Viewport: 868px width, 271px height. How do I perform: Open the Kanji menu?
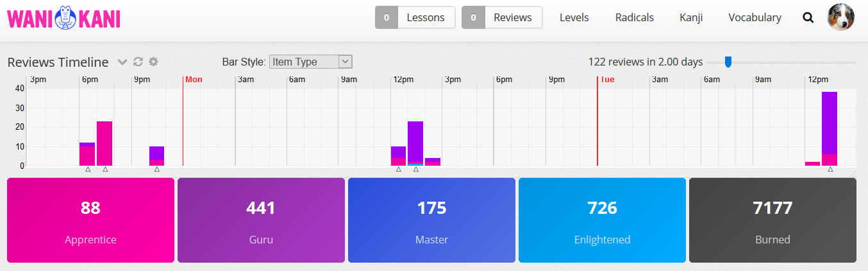coord(691,17)
